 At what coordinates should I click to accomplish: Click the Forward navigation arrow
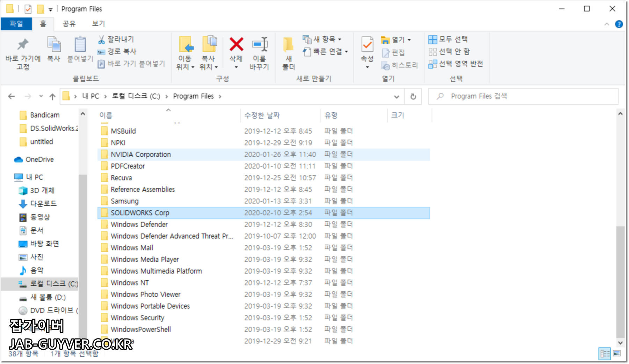[28, 96]
